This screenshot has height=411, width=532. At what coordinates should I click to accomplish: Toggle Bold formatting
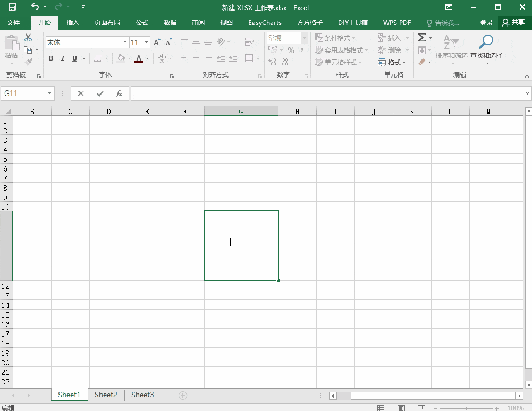pyautogui.click(x=51, y=58)
